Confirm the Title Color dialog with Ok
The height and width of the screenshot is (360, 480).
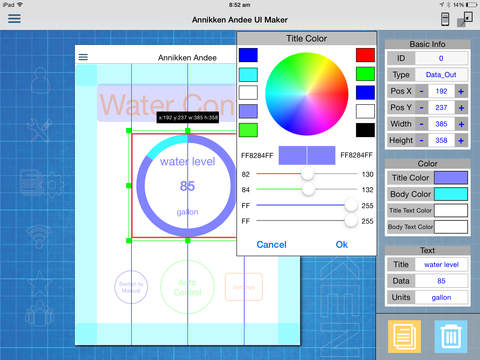342,245
